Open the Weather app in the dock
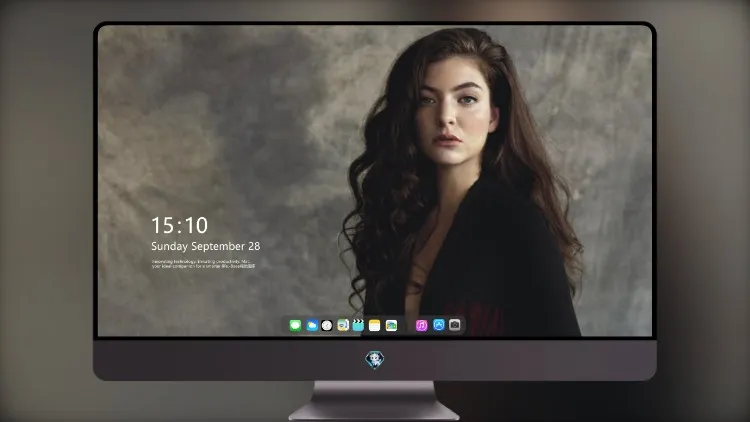750x422 pixels. [312, 326]
